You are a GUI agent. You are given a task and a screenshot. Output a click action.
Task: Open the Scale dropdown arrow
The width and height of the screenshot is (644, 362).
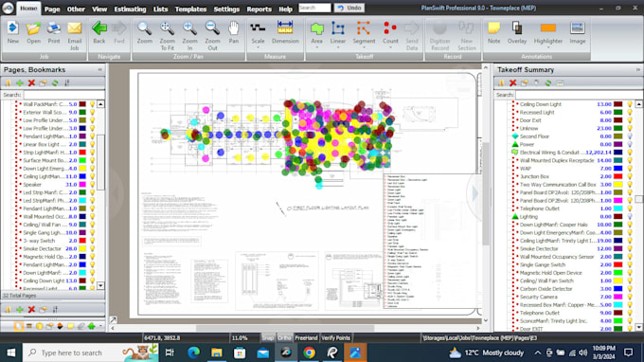tap(258, 47)
